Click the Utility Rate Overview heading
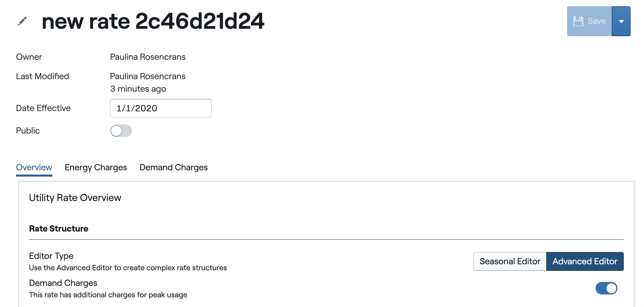This screenshot has height=307, width=644. [x=75, y=198]
